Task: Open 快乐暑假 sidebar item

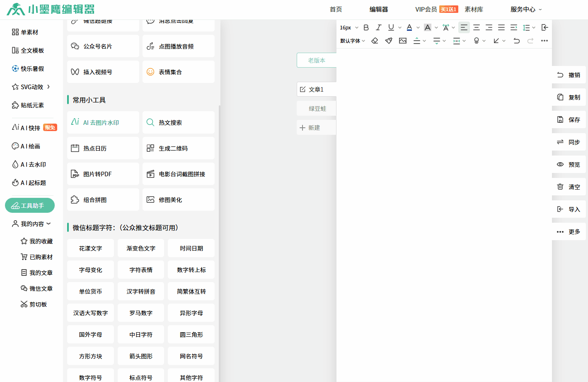Action: coord(28,69)
